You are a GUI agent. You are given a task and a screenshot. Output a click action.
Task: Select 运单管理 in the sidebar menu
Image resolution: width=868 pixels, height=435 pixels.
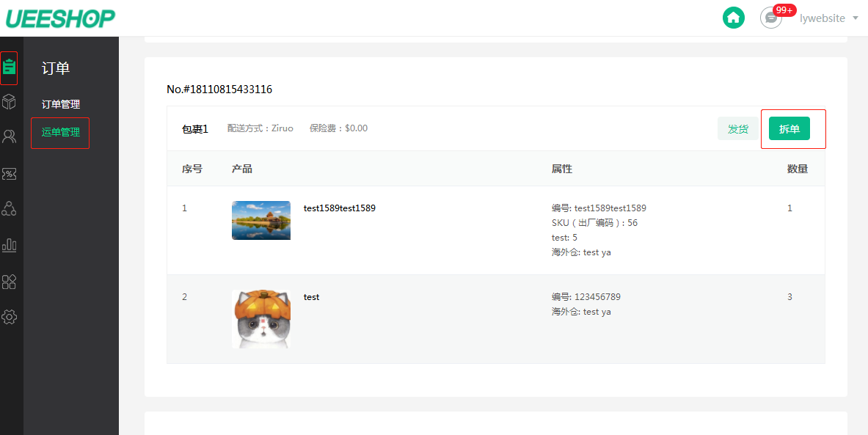pos(61,132)
